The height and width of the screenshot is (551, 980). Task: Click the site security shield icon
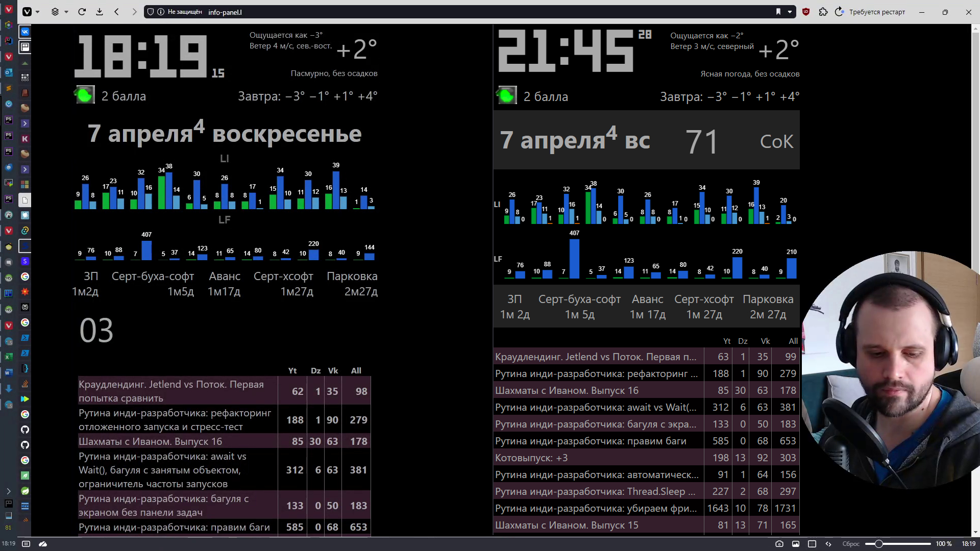[150, 12]
